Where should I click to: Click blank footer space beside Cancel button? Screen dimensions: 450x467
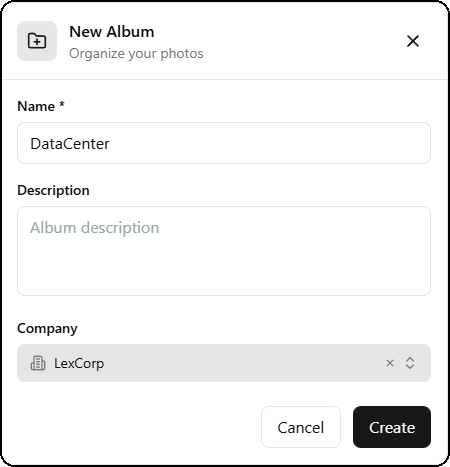tap(139, 427)
